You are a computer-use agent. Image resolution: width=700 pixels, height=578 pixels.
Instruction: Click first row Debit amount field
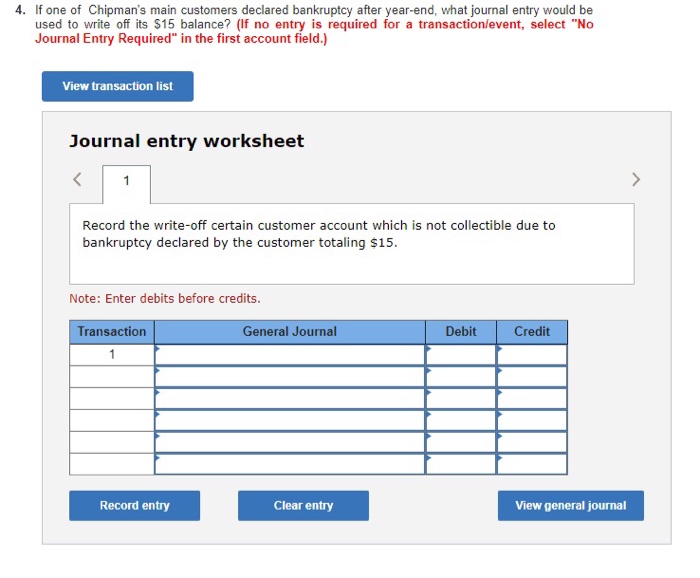click(x=461, y=355)
